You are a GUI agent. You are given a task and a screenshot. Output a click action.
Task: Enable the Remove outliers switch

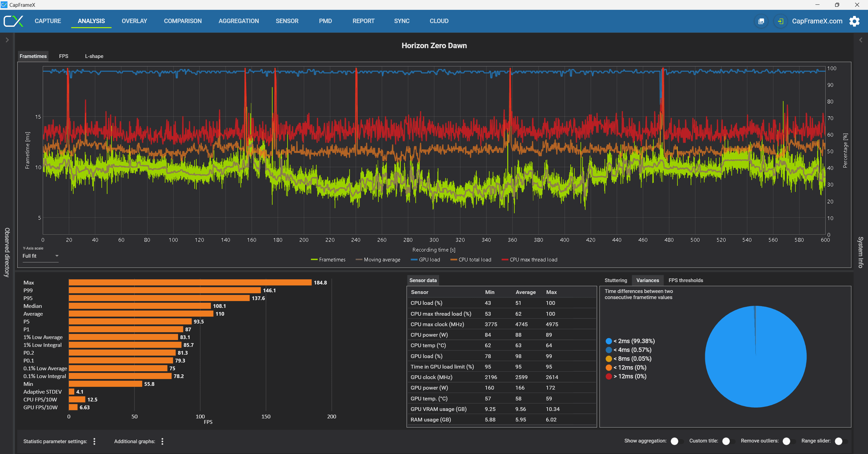coord(789,441)
